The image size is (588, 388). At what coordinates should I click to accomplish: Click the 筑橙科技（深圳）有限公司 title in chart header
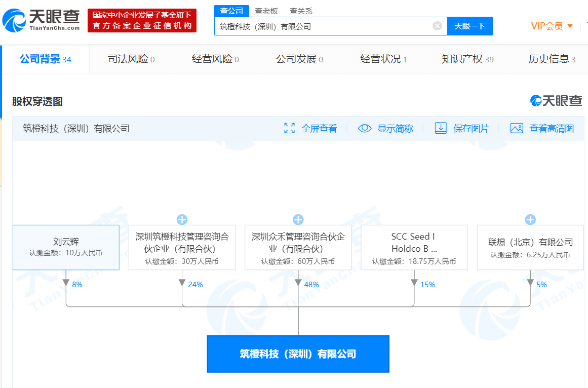(76, 129)
